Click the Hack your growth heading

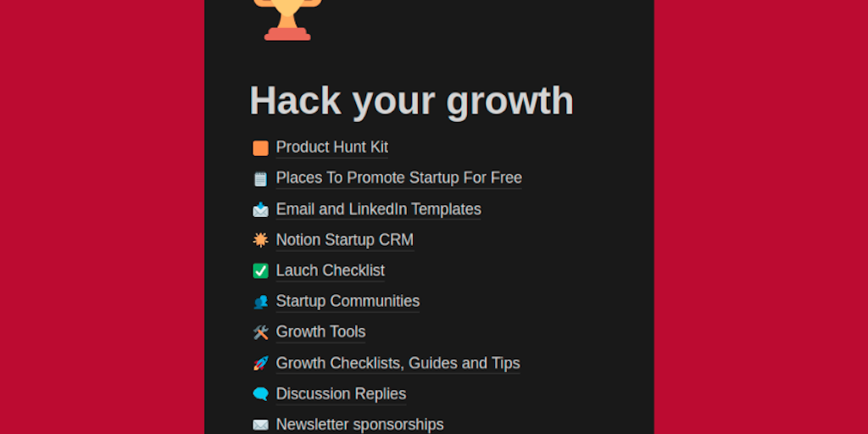point(411,101)
